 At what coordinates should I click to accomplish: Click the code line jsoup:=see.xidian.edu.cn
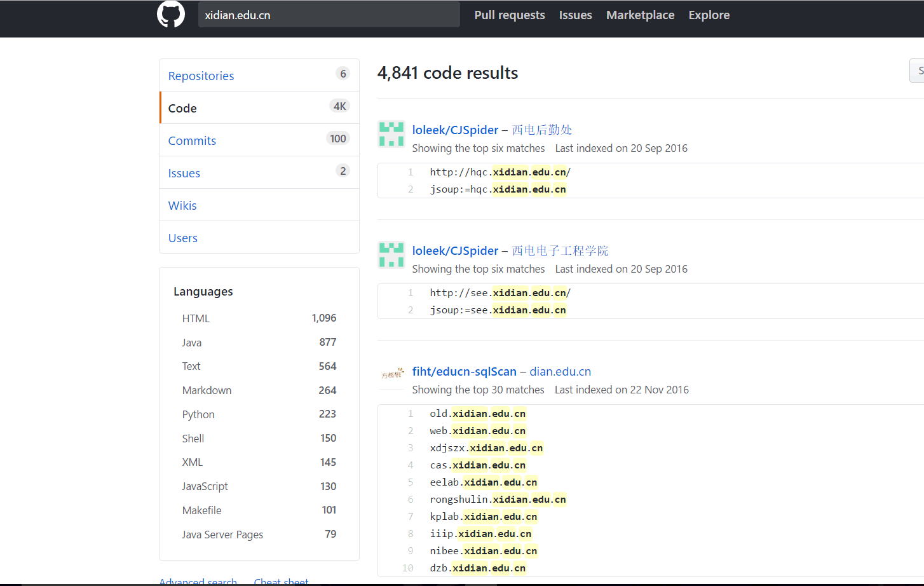498,310
